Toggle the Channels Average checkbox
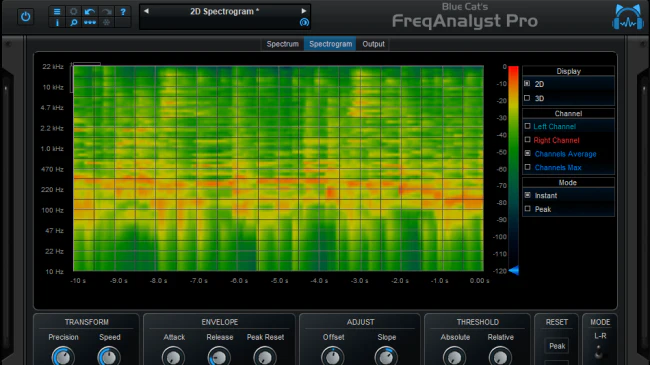The height and width of the screenshot is (365, 650). (527, 153)
